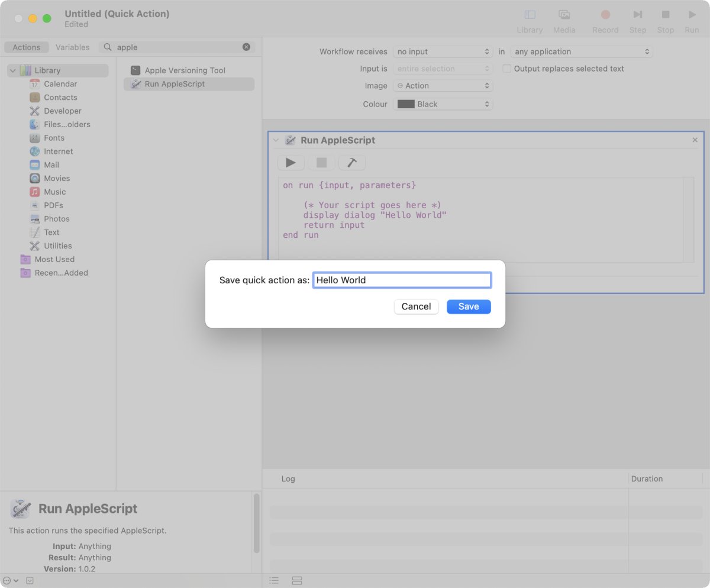
Task: Click the play button in Run AppleScript action
Action: pyautogui.click(x=291, y=163)
